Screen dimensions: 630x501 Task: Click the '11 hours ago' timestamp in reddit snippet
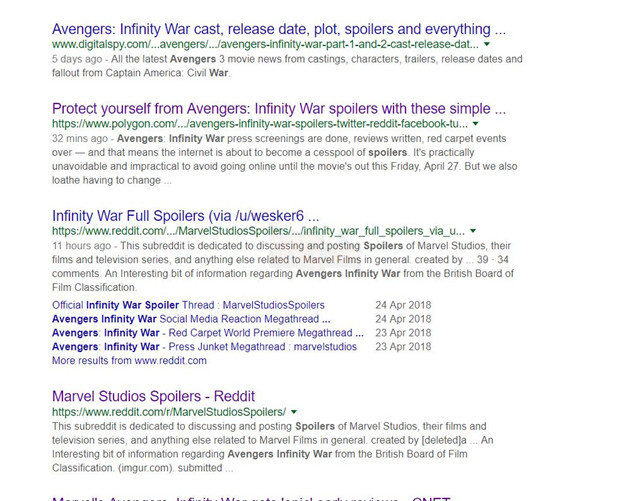click(81, 245)
